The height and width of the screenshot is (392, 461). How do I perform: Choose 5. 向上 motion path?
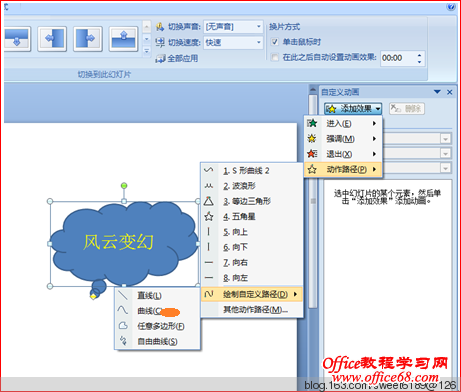click(252, 232)
